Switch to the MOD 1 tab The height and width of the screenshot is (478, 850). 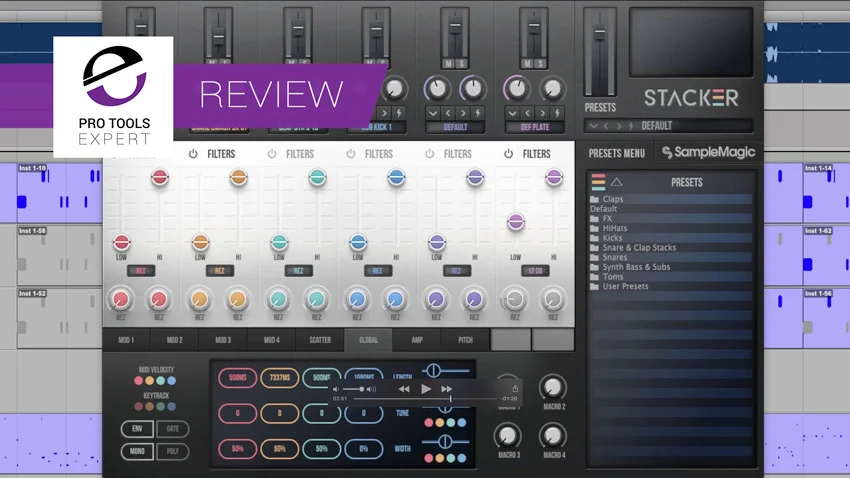pyautogui.click(x=126, y=340)
